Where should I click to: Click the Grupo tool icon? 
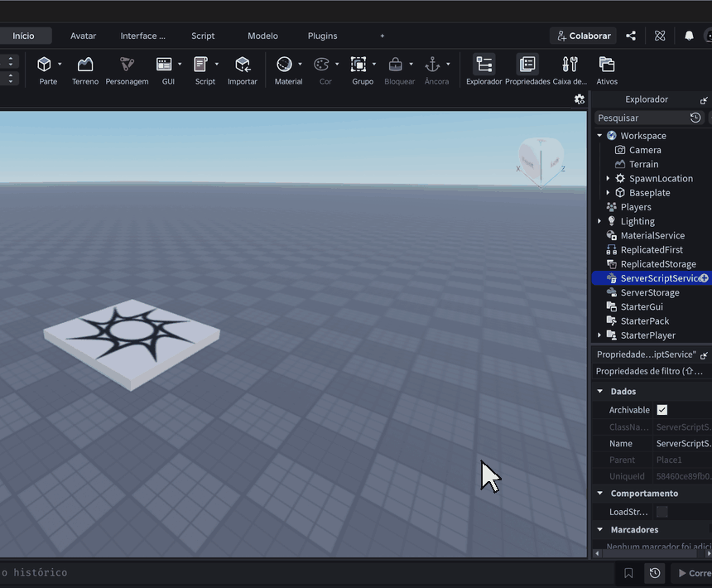pyautogui.click(x=358, y=65)
